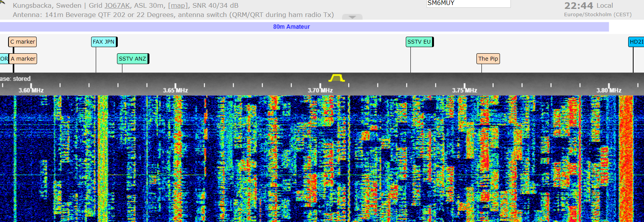Tune to The Pip station label
Screen dimensions: 644x222
(488, 59)
